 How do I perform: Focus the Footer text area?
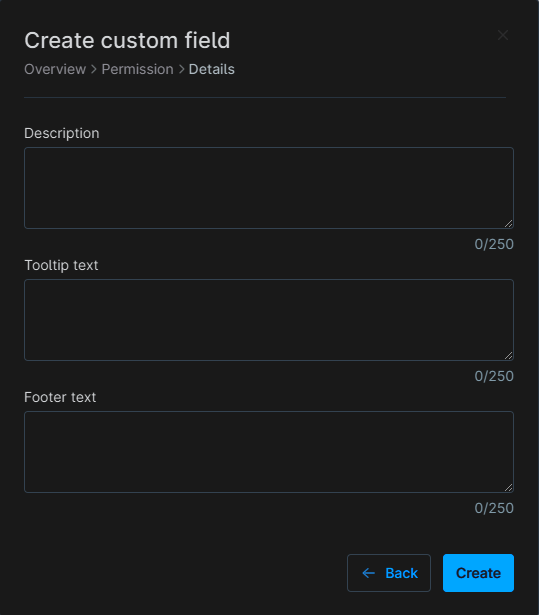click(x=269, y=452)
